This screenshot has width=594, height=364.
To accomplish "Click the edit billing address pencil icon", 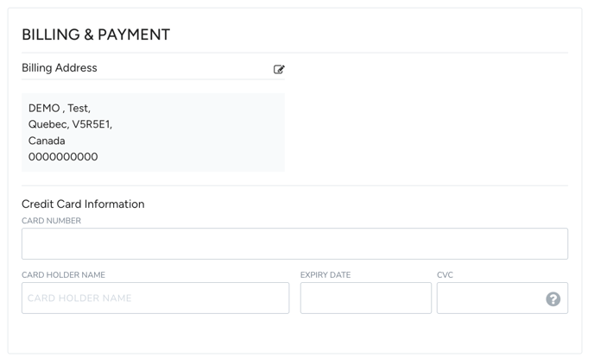I will point(279,69).
